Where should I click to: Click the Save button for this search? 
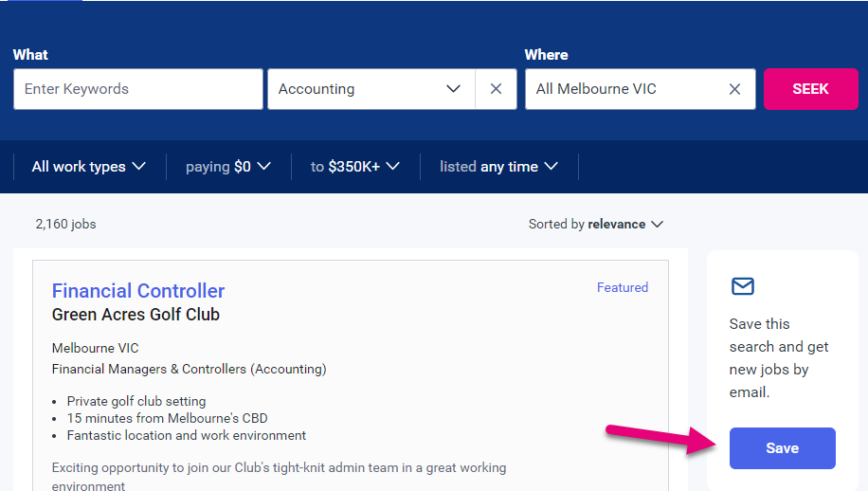(x=782, y=448)
